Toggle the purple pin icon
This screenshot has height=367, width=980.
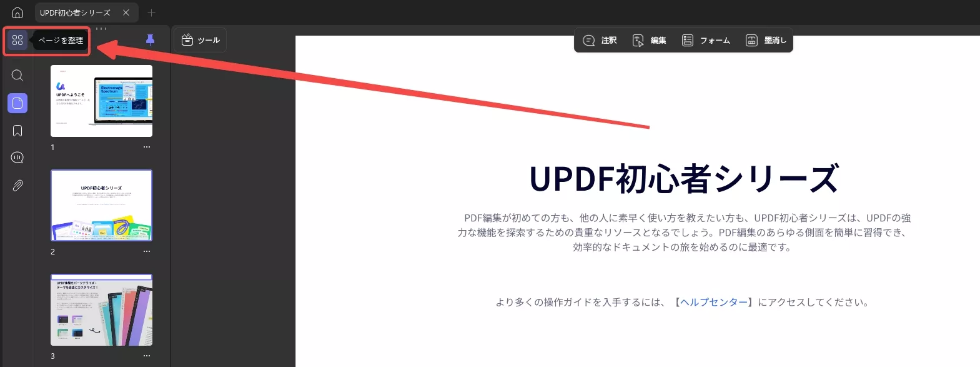[x=150, y=40]
